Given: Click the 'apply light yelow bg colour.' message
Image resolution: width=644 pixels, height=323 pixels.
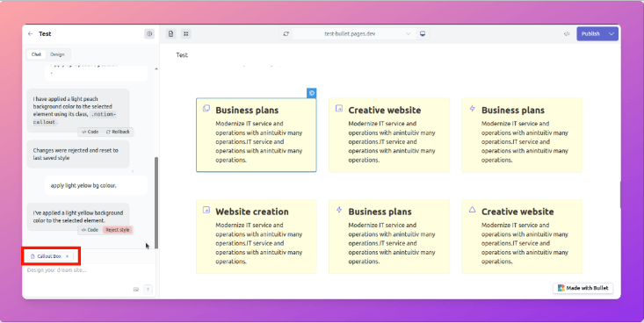Looking at the screenshot, I should [96, 185].
